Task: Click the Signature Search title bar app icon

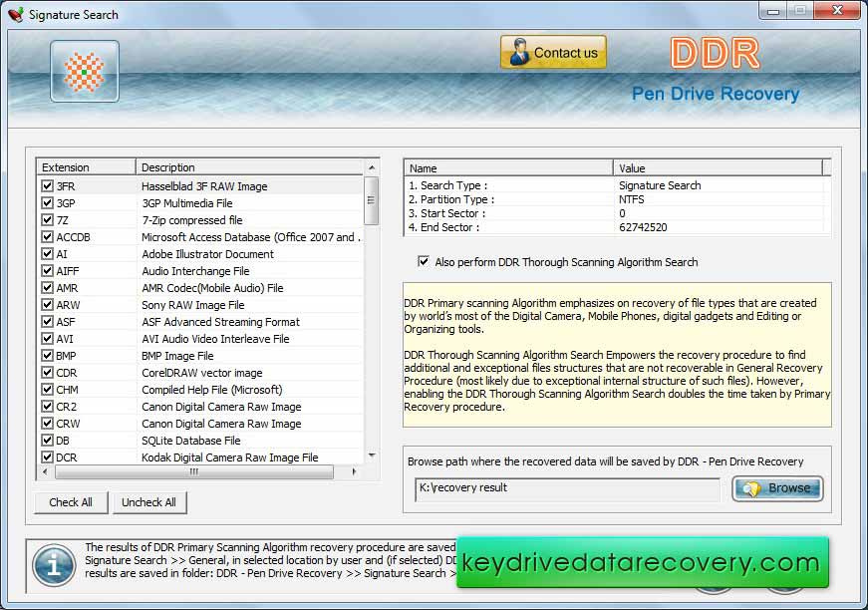Action: click(16, 14)
